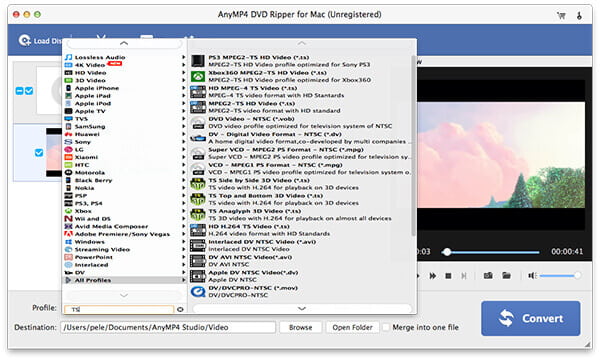Click the Avid Media Composer icon
Viewport: 600px width, 360px height.
click(x=68, y=226)
